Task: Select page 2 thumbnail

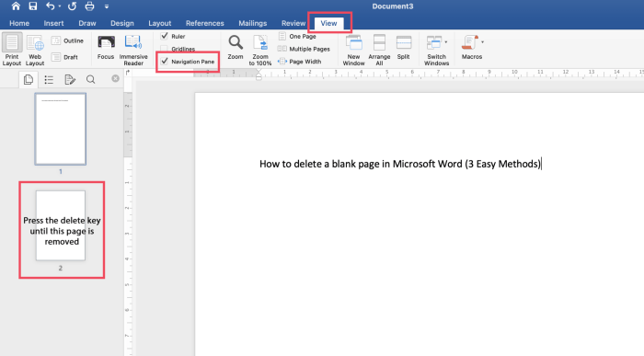Action: click(61, 225)
